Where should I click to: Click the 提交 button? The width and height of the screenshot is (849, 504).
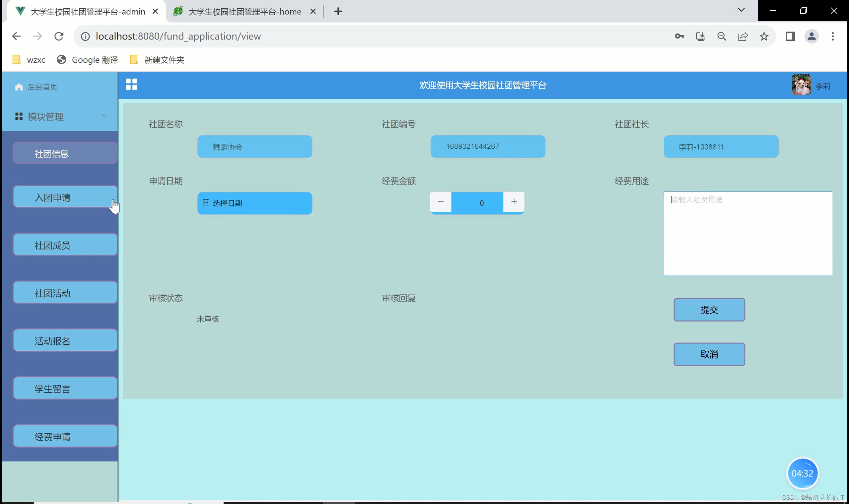(709, 310)
